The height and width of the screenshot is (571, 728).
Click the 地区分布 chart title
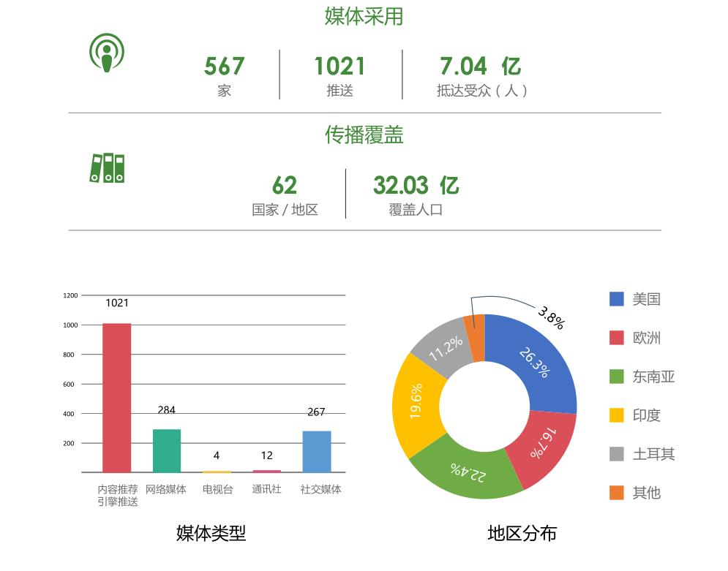click(522, 533)
